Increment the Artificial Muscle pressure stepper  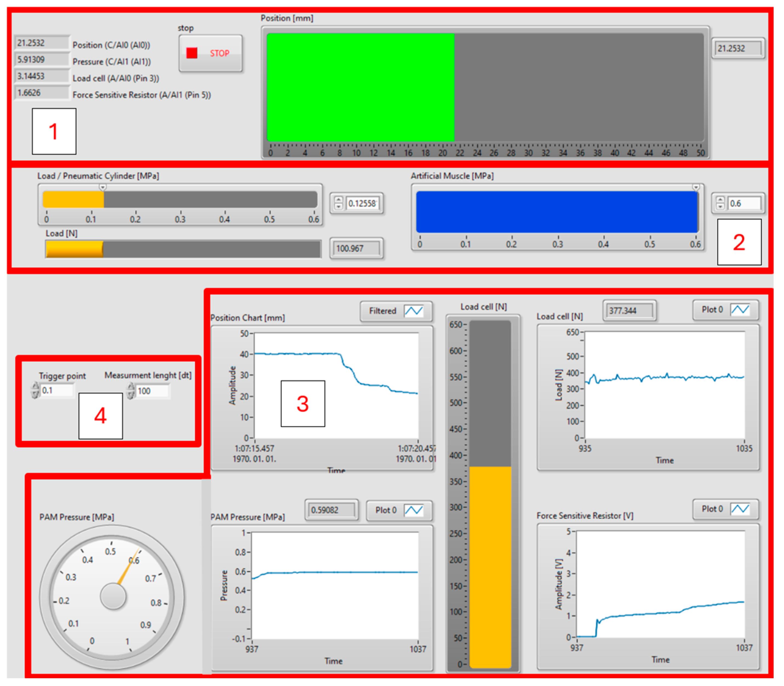(720, 199)
